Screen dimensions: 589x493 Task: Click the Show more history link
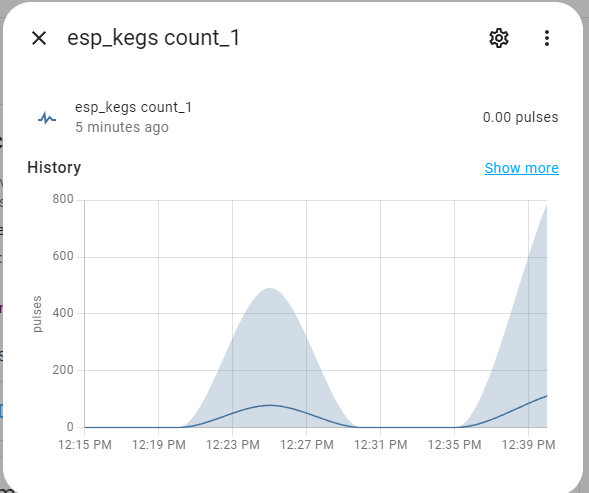(521, 168)
